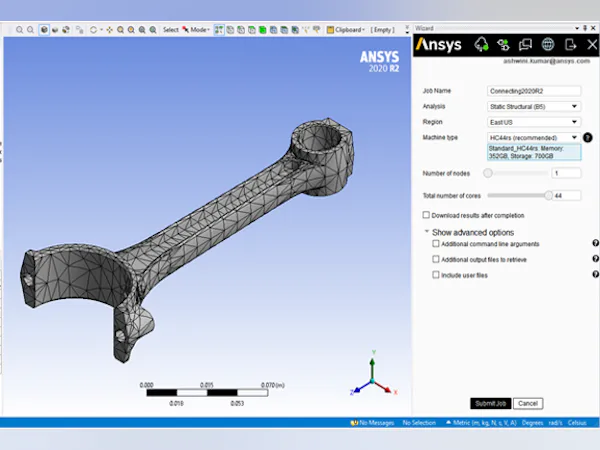
Task: Open the Mode dropdown in Select toolbar
Action: (200, 30)
